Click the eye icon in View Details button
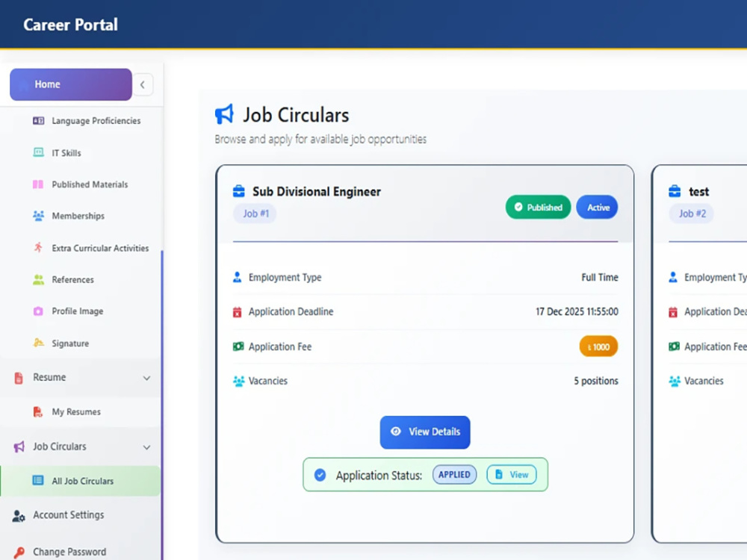This screenshot has height=560, width=747. (x=395, y=432)
